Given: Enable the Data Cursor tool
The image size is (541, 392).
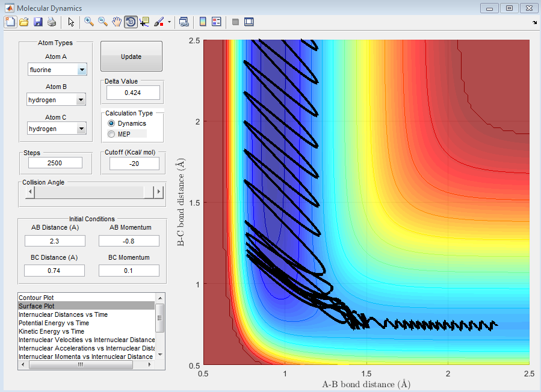Looking at the screenshot, I should (144, 22).
